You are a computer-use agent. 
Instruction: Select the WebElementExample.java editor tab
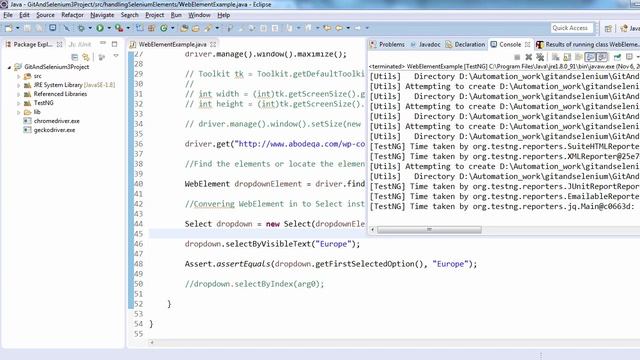point(172,44)
